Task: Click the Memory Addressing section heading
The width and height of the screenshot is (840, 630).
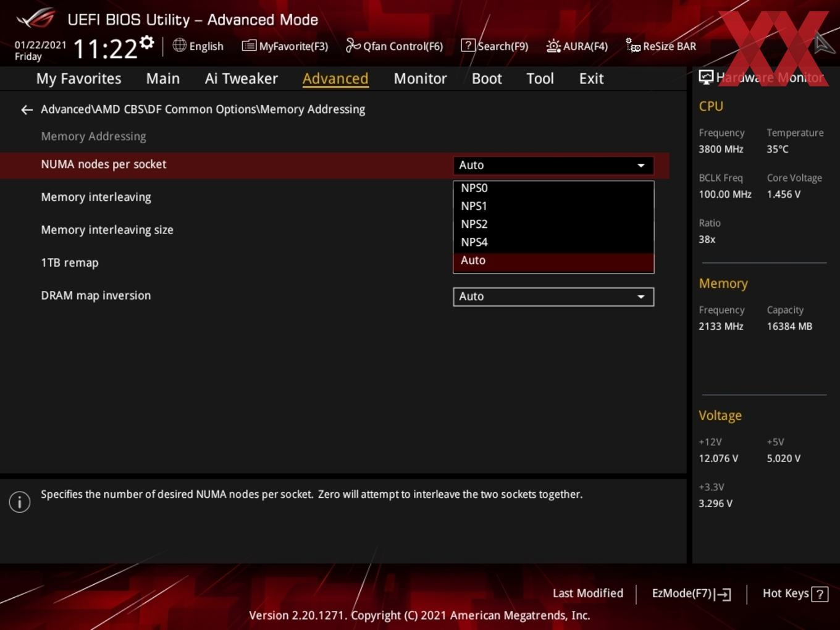Action: pos(93,136)
